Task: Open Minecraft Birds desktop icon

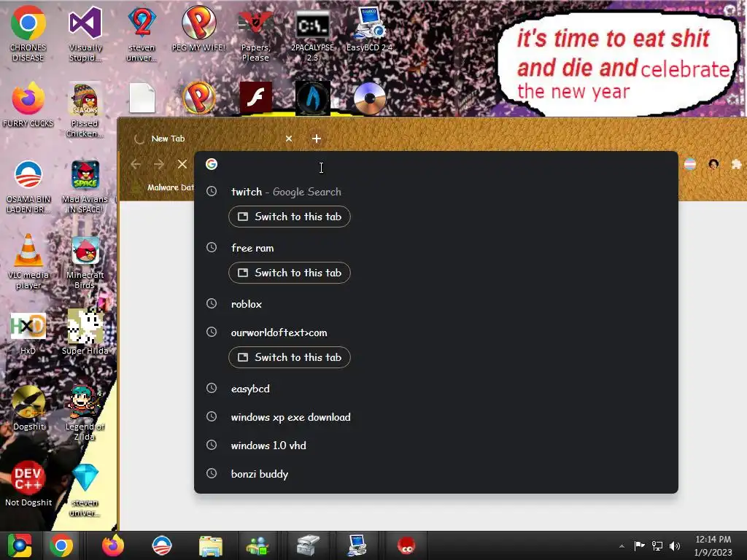Action: (85, 262)
